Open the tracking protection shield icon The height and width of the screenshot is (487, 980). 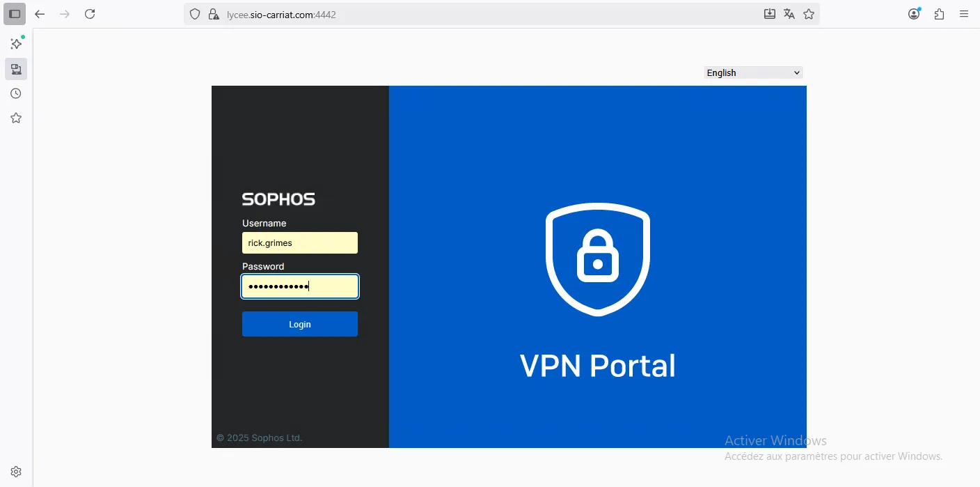pyautogui.click(x=196, y=14)
